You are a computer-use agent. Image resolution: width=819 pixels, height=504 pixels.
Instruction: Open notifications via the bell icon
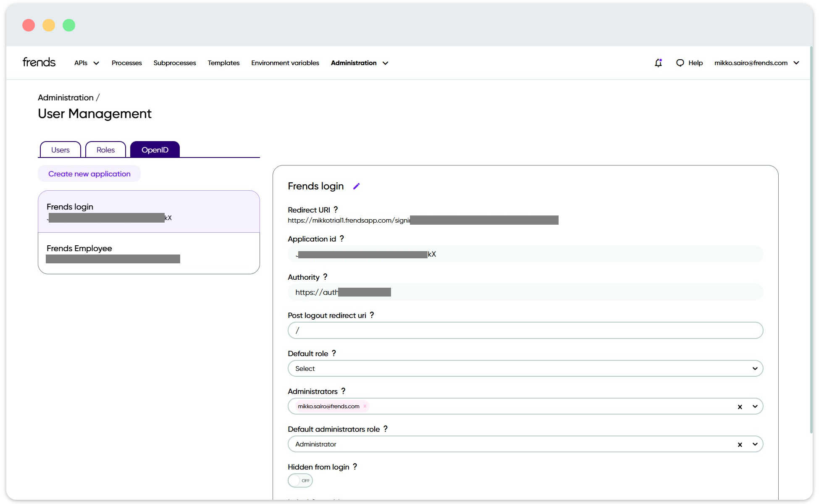coord(658,63)
